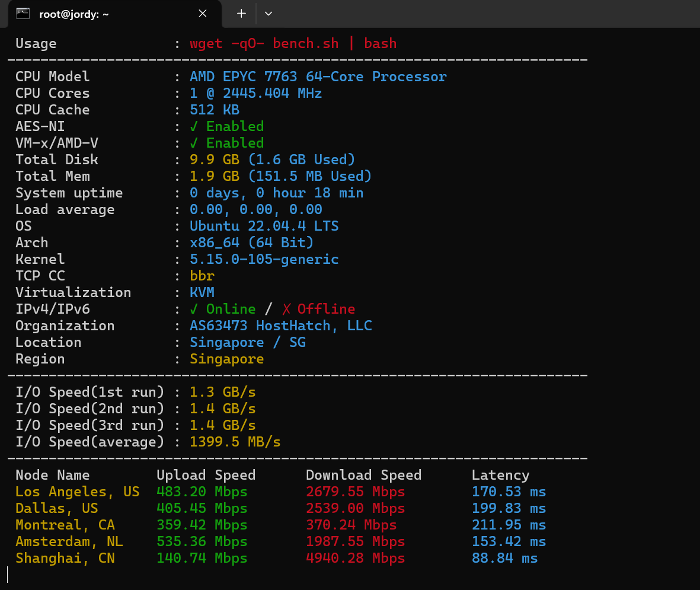
Task: Expand the new tab profile dropdown
Action: [269, 14]
